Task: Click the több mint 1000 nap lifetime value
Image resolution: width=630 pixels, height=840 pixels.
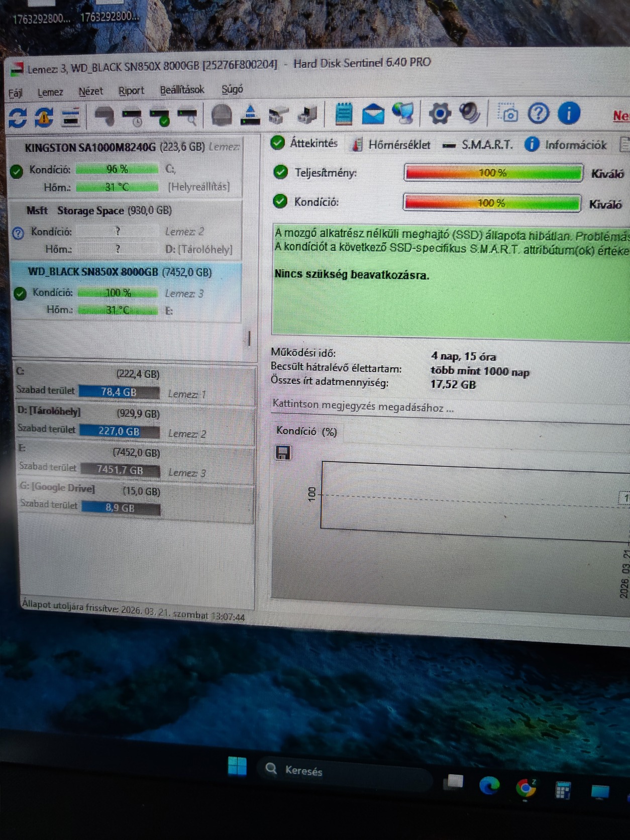Action: (480, 371)
